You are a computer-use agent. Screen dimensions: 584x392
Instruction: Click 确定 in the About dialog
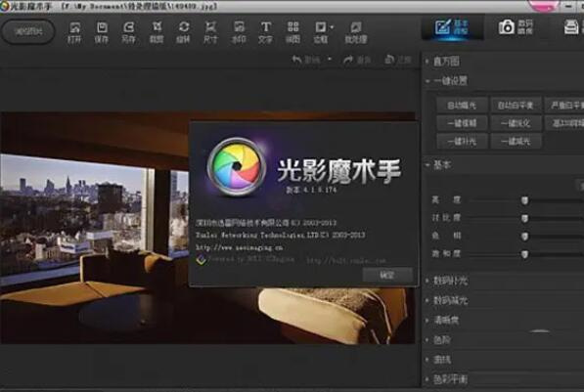[387, 275]
